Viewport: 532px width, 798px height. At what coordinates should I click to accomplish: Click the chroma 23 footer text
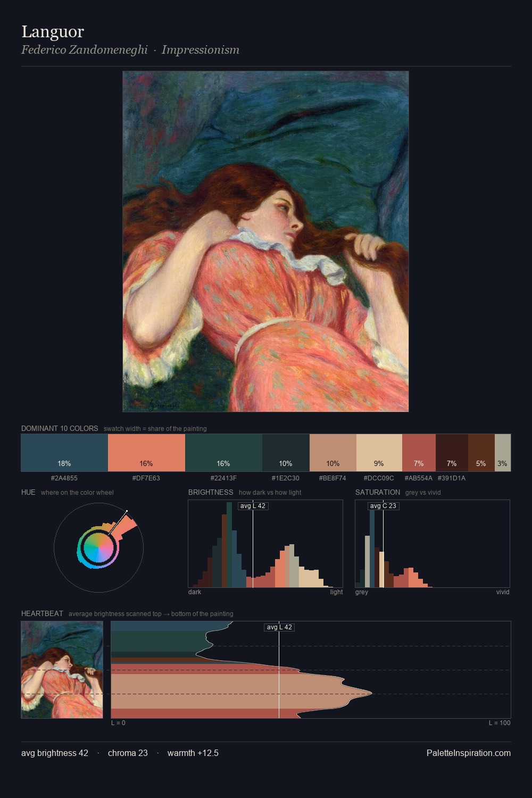pos(128,753)
